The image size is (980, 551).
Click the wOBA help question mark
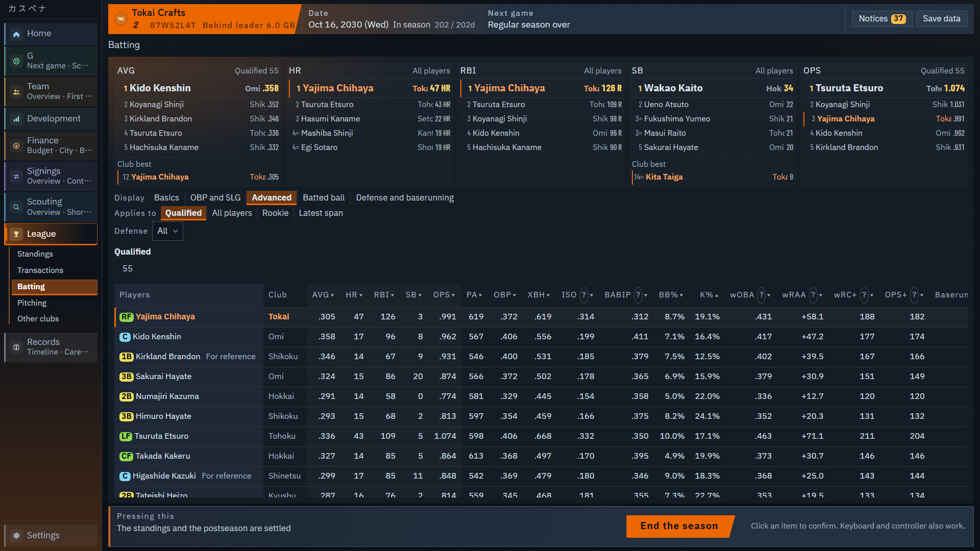[762, 295]
